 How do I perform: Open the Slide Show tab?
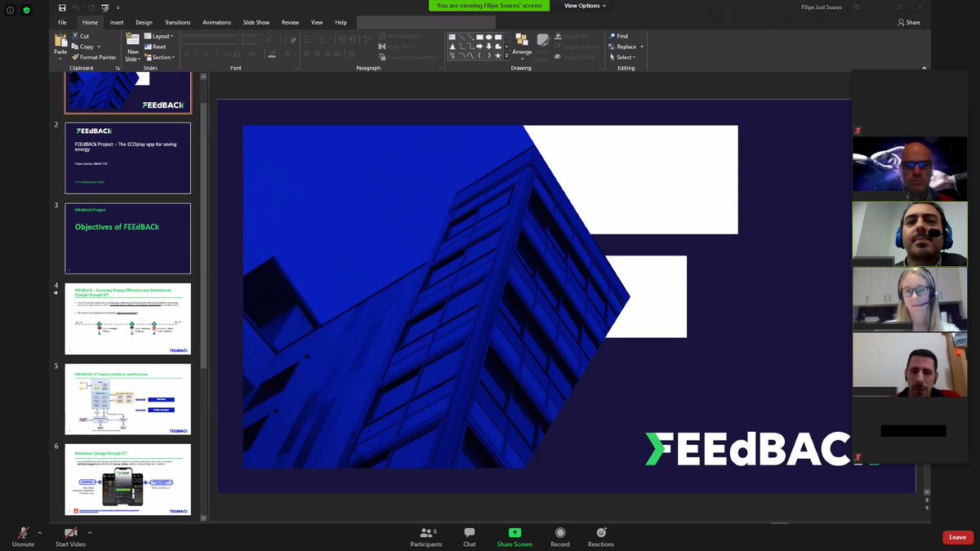click(x=256, y=22)
